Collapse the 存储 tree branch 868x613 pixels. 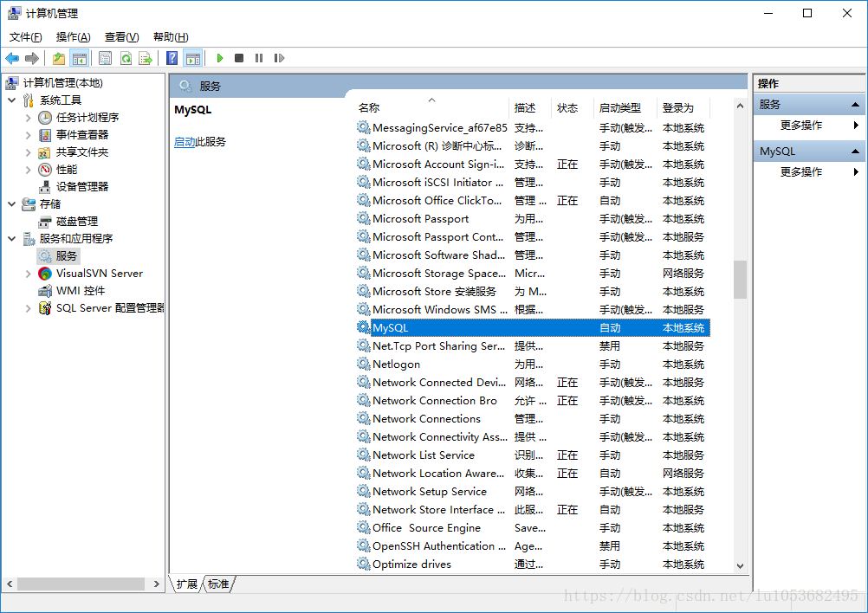tap(11, 204)
